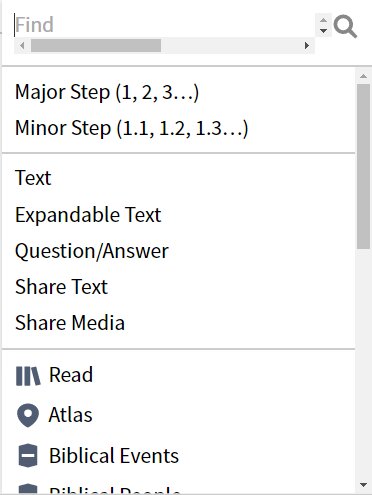Select Major Step (1, 2, 3…)
Screen dimensions: 372x495
(107, 92)
